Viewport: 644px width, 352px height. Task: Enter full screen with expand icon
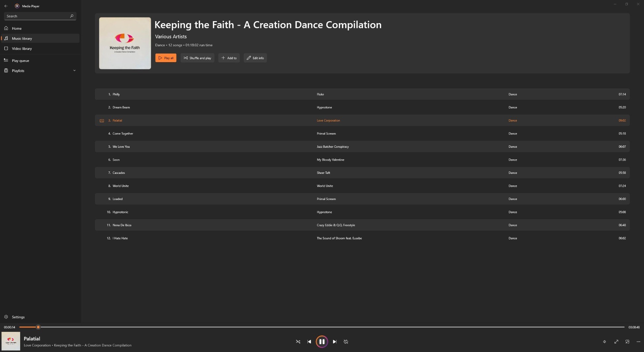616,342
